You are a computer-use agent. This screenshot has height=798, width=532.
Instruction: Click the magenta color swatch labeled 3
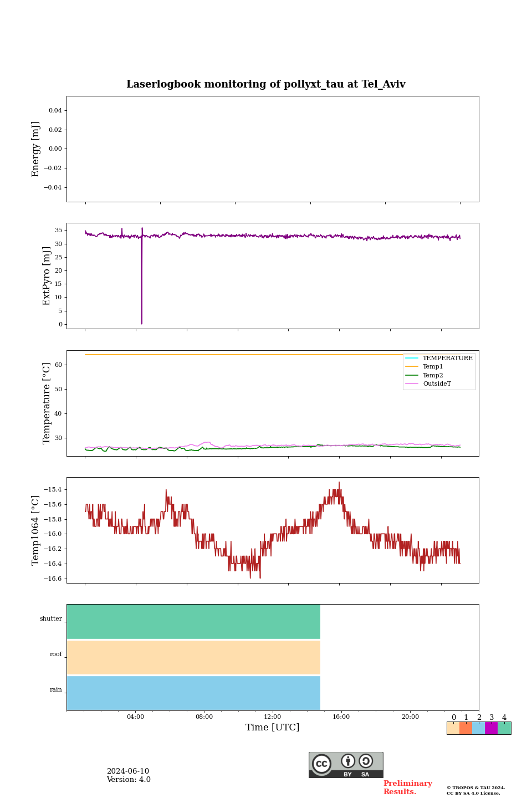pyautogui.click(x=492, y=728)
